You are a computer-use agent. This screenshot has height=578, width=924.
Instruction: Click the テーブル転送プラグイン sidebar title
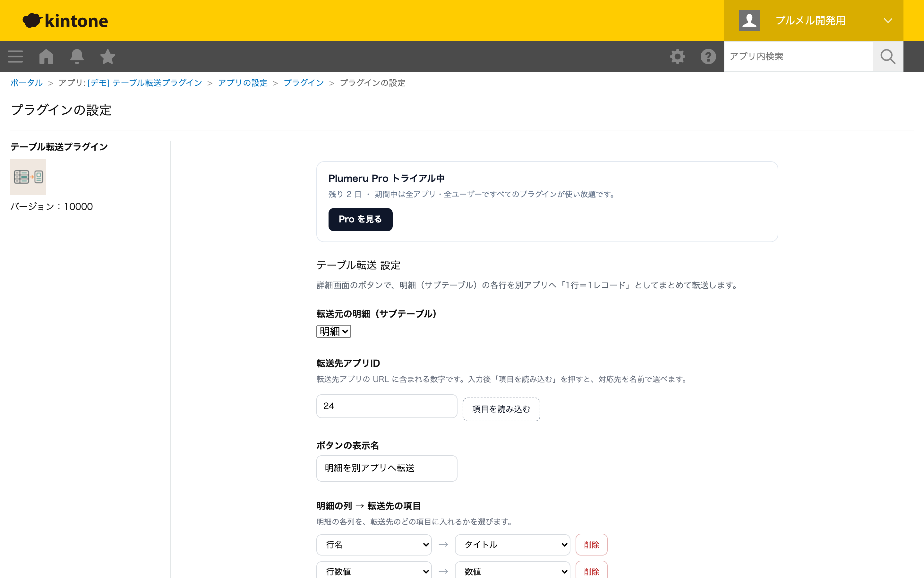pos(59,147)
